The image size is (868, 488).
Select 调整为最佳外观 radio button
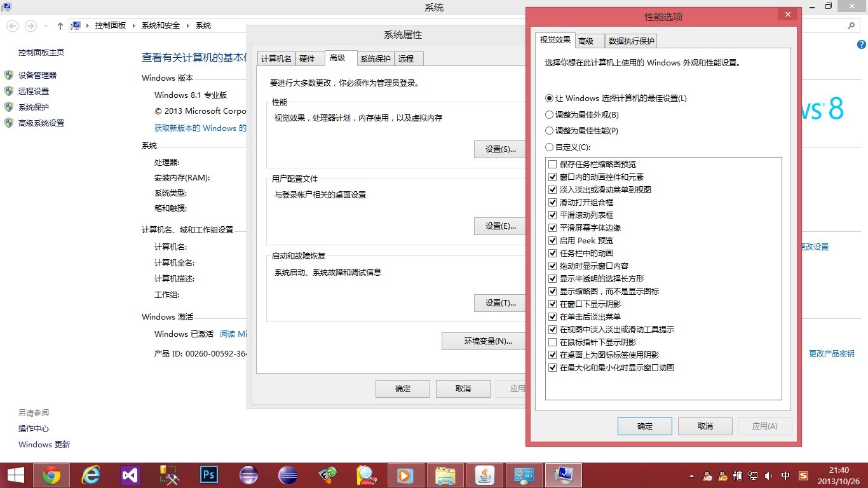pos(550,115)
